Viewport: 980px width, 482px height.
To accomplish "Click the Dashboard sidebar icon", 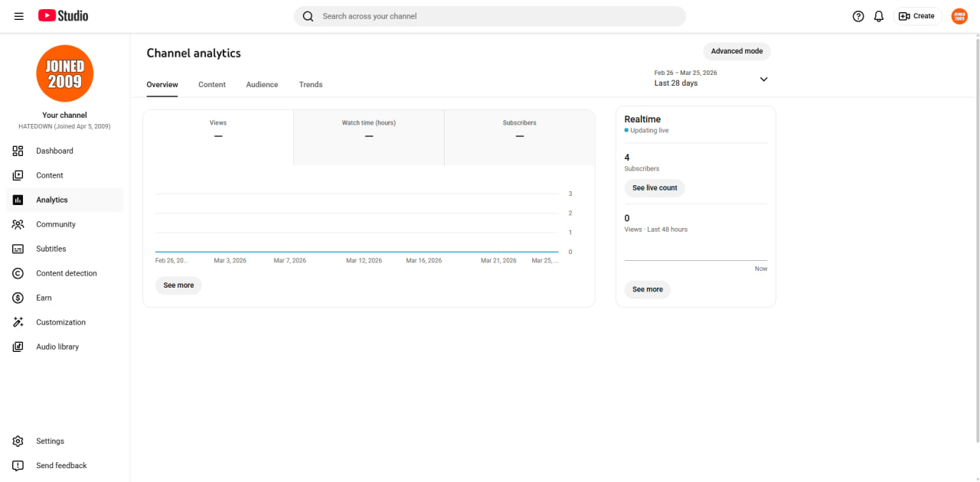I will click(18, 151).
